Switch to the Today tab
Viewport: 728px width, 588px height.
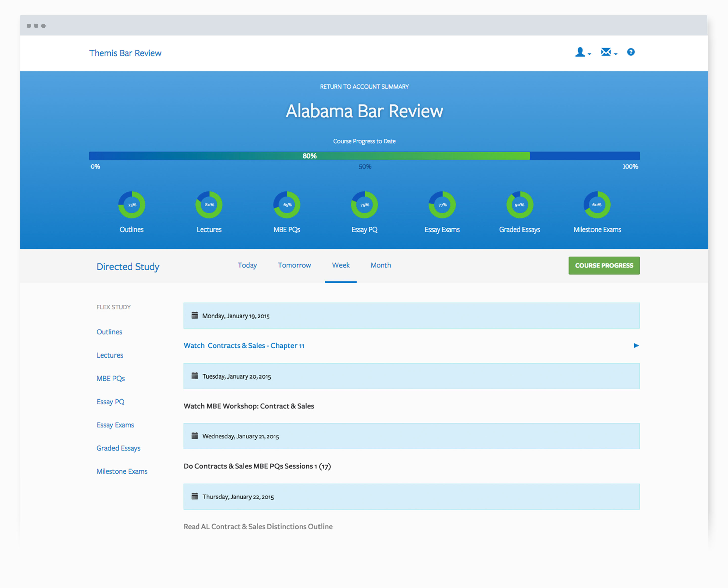tap(247, 266)
